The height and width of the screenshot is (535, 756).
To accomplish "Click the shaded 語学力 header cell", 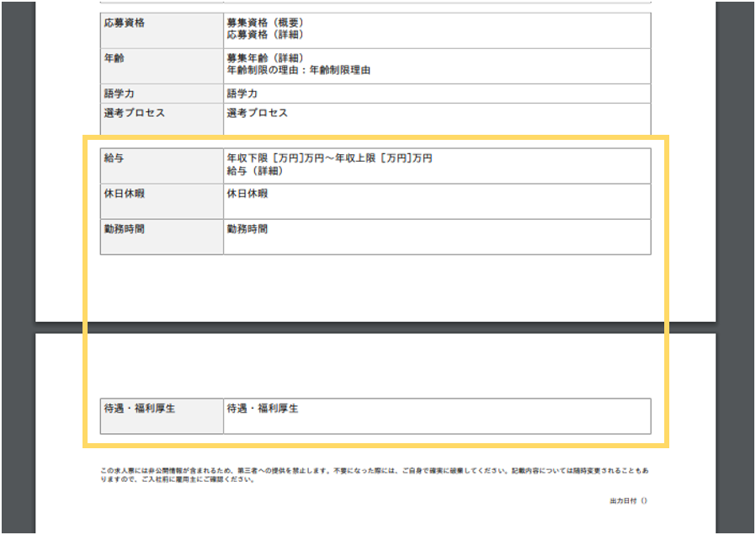I will click(162, 94).
